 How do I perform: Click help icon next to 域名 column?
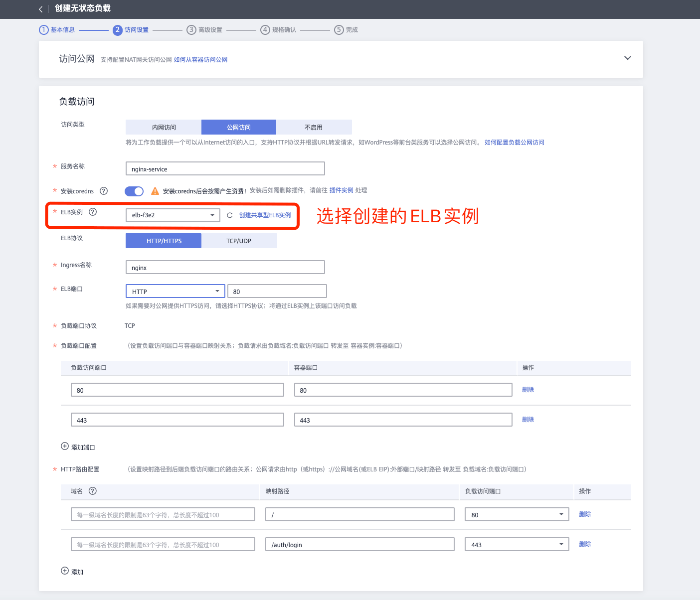(93, 491)
